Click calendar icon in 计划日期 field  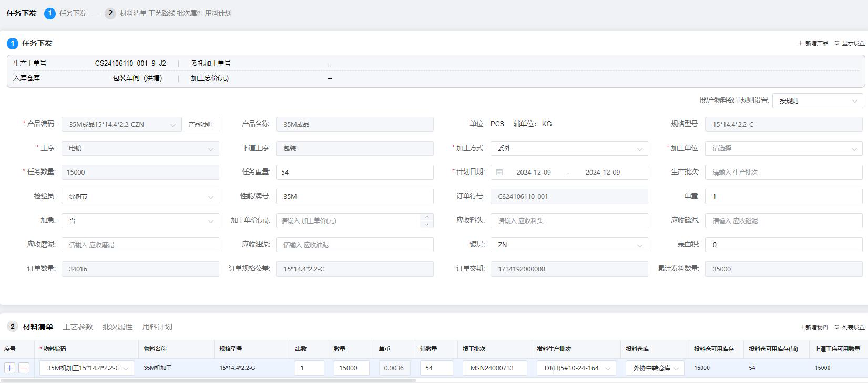point(499,173)
